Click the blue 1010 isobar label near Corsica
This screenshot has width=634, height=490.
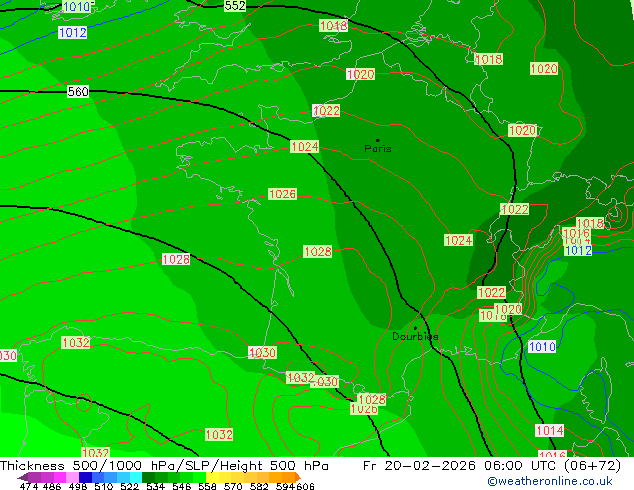(542, 346)
